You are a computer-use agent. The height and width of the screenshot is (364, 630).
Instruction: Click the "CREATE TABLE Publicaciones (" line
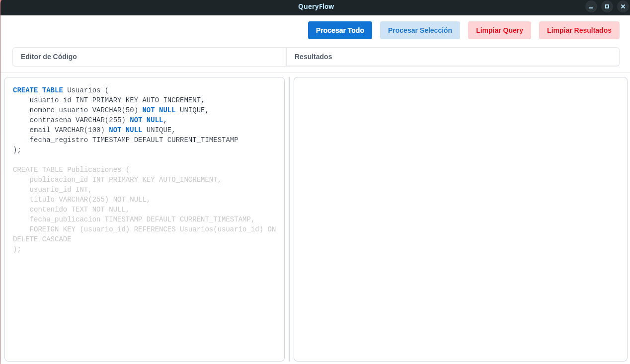pyautogui.click(x=71, y=170)
